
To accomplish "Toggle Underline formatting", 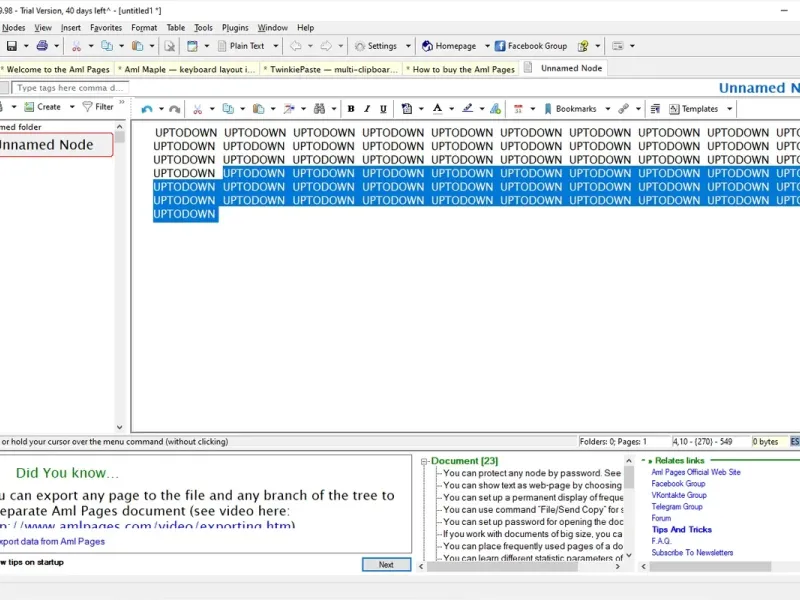I will pos(383,109).
